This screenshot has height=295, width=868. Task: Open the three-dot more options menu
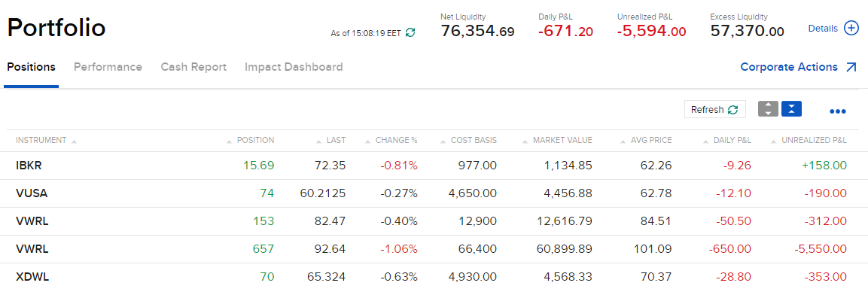coord(838,111)
